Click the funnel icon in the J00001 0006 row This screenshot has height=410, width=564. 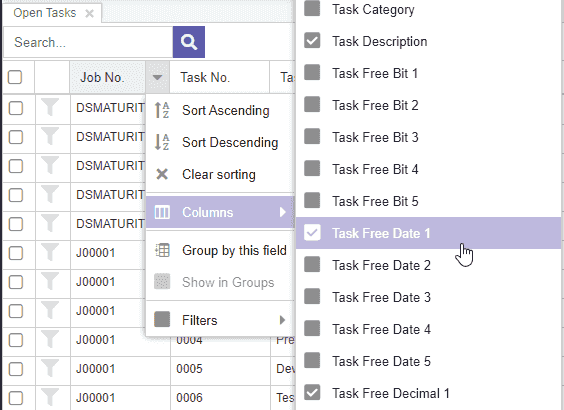pos(50,397)
